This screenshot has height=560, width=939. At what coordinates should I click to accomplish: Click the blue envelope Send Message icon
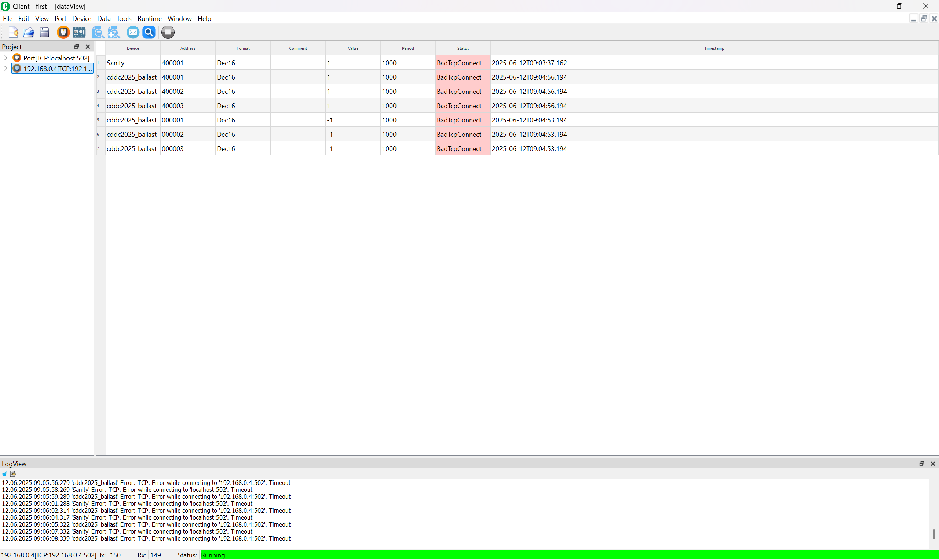pyautogui.click(x=133, y=33)
